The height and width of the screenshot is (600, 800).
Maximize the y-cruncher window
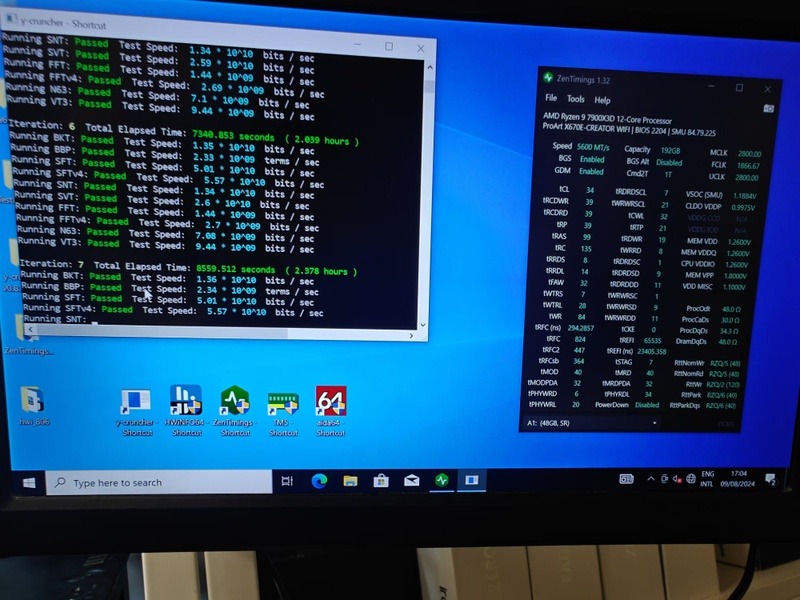389,46
